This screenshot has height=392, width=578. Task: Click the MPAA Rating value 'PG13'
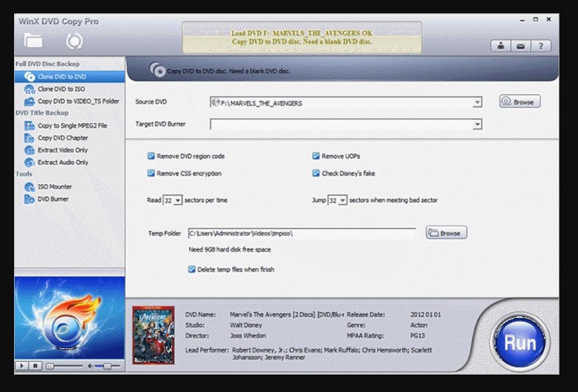point(418,336)
